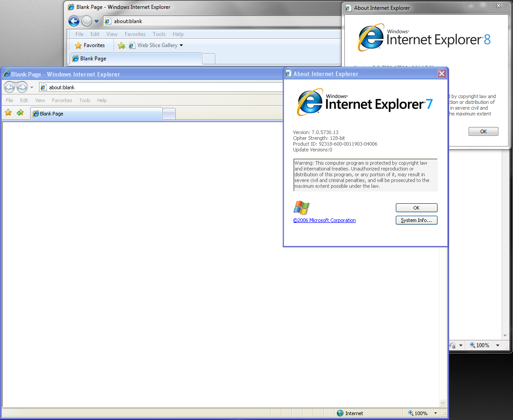Click the Add to Favorites green star icon

tap(19, 113)
